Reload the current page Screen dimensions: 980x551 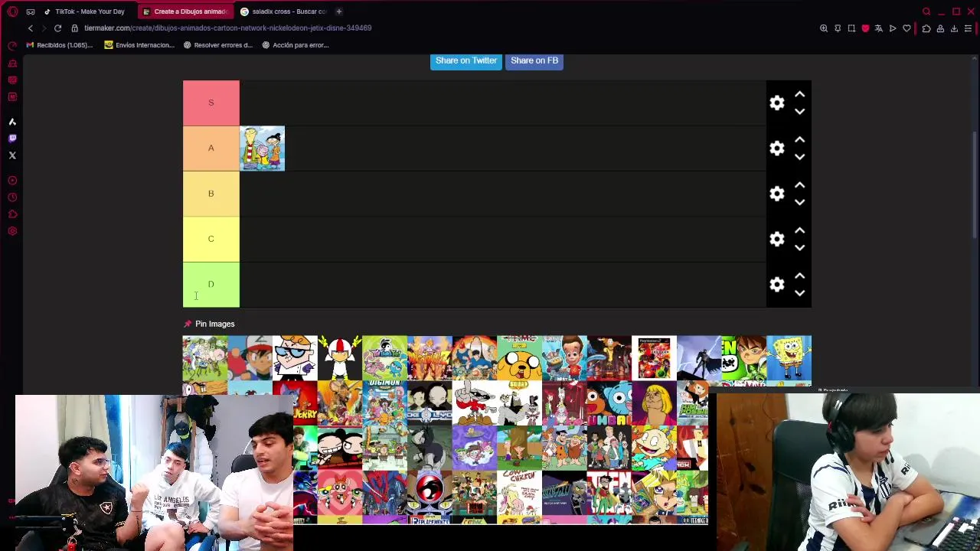[57, 28]
